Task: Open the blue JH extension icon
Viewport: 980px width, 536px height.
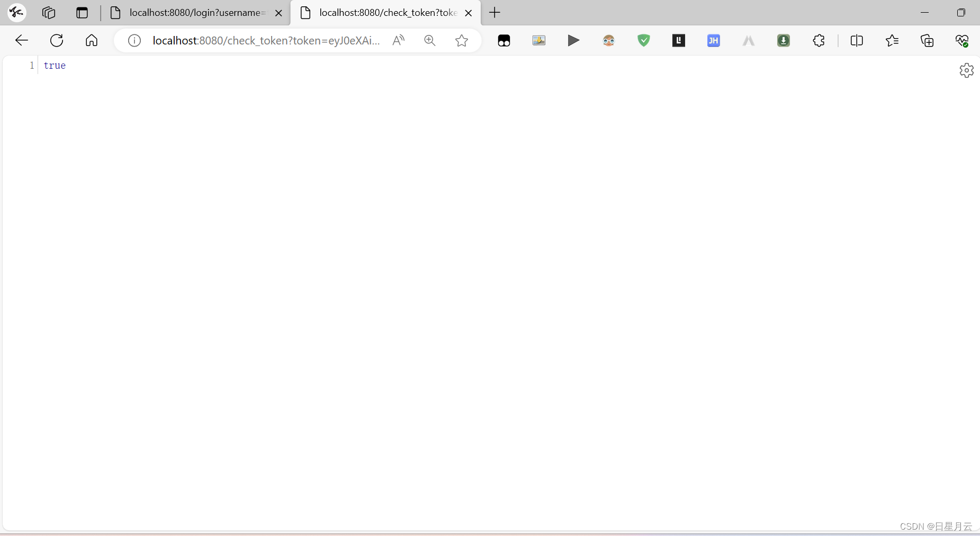Action: (714, 40)
